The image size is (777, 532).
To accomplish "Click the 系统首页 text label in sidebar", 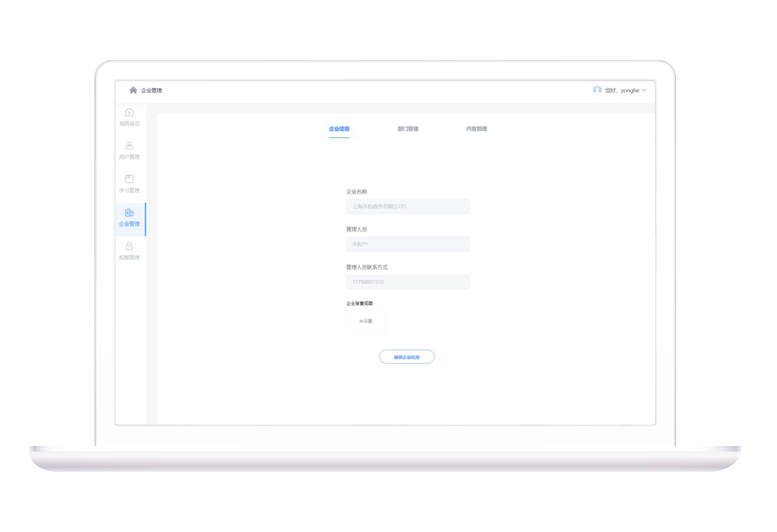I will coord(130,124).
